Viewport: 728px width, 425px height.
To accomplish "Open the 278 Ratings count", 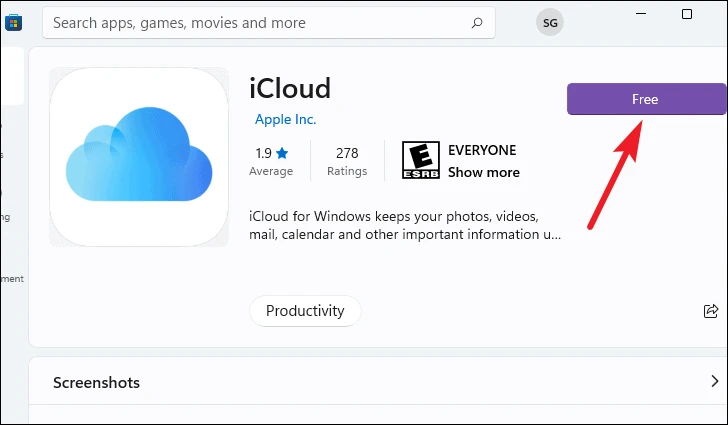I will (x=347, y=161).
